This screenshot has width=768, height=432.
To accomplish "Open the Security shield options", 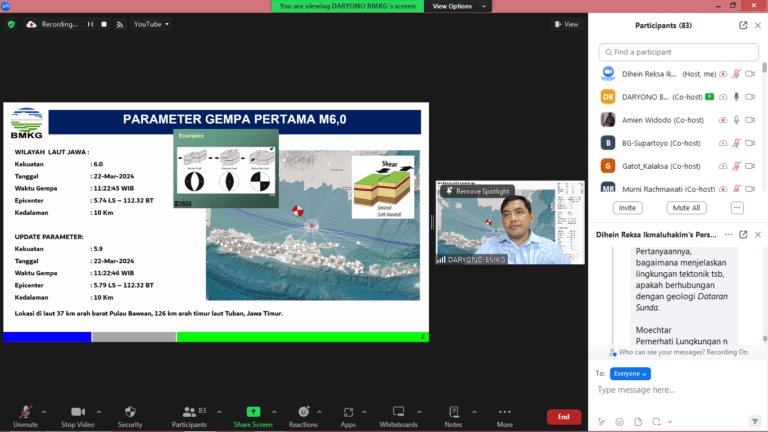I will pos(130,415).
